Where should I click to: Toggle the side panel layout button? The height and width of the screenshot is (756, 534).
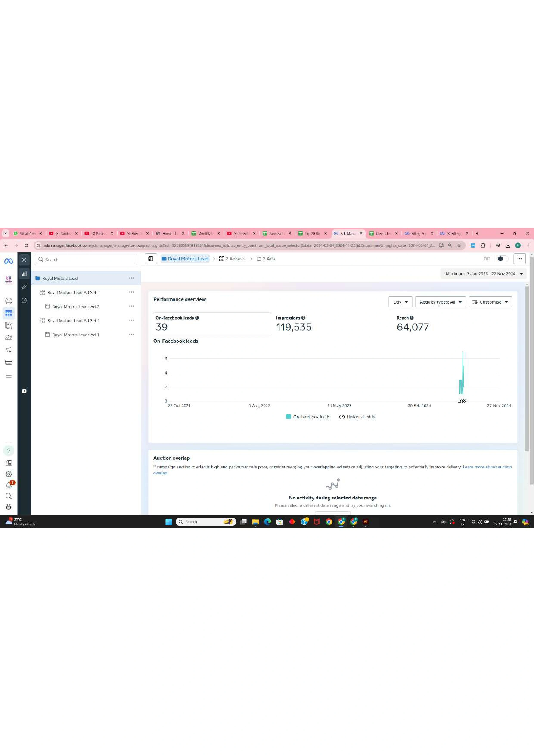pos(151,259)
